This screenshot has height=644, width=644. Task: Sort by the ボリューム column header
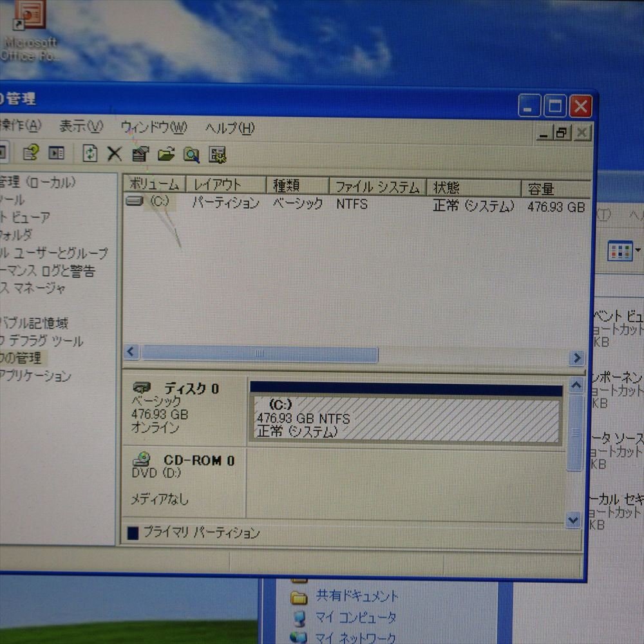tap(155, 184)
